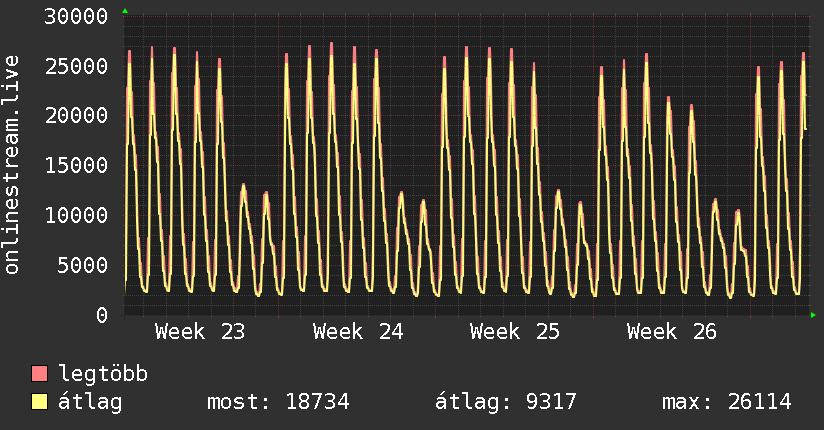Click the max: 26114 statistic
The height and width of the screenshot is (430, 824).
pyautogui.click(x=727, y=402)
